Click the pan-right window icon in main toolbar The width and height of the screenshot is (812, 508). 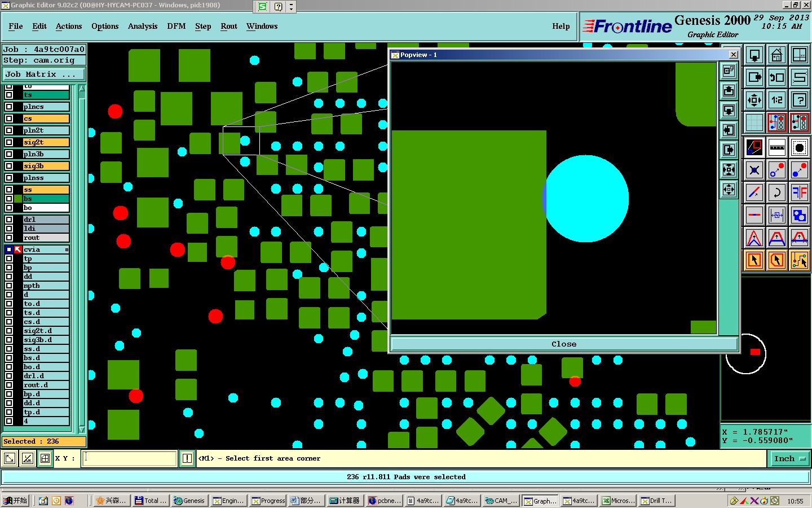(x=754, y=77)
